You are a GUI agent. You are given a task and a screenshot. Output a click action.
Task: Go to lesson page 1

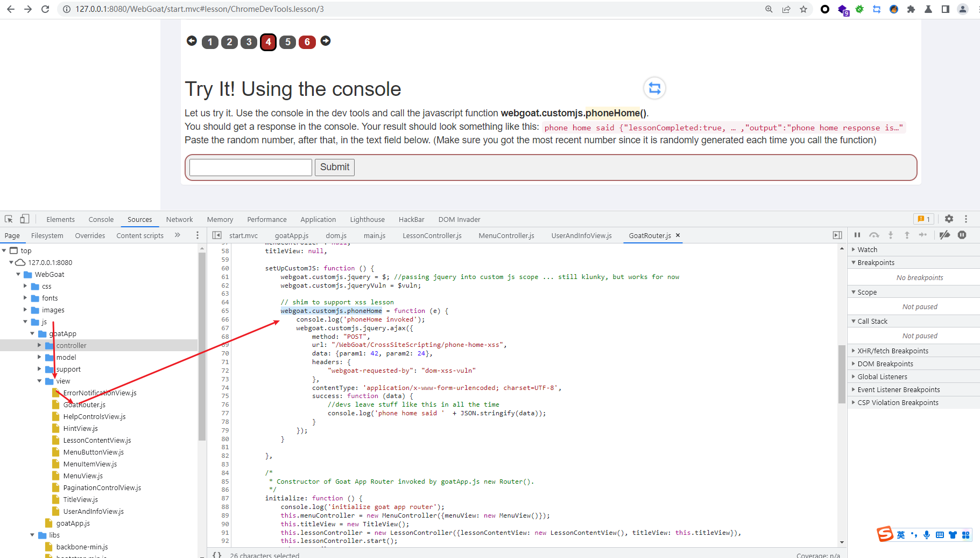(210, 42)
